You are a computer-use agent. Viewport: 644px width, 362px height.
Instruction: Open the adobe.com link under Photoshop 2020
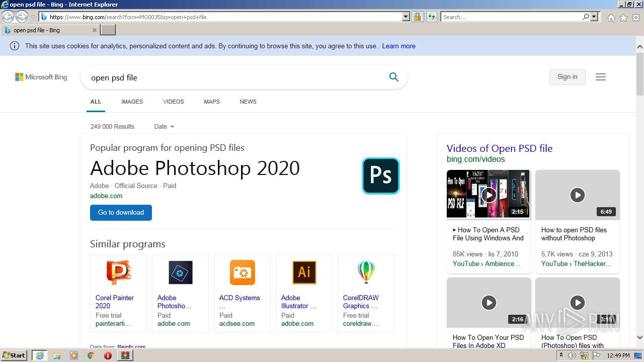point(106,196)
